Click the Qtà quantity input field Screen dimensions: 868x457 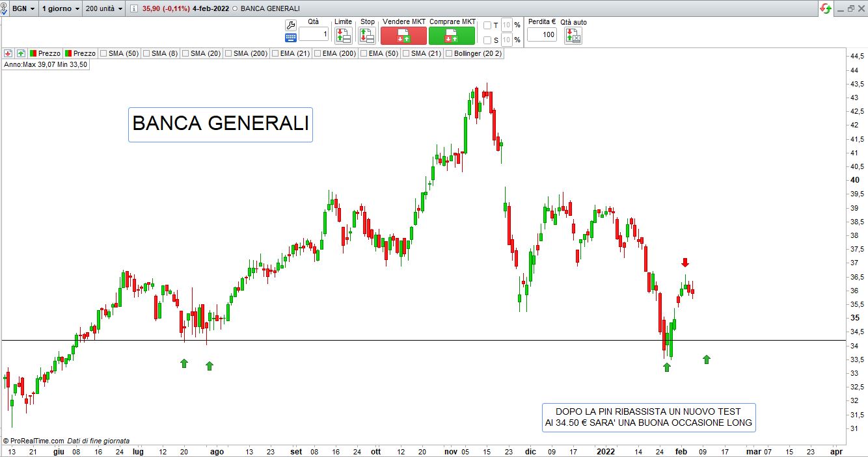[314, 34]
